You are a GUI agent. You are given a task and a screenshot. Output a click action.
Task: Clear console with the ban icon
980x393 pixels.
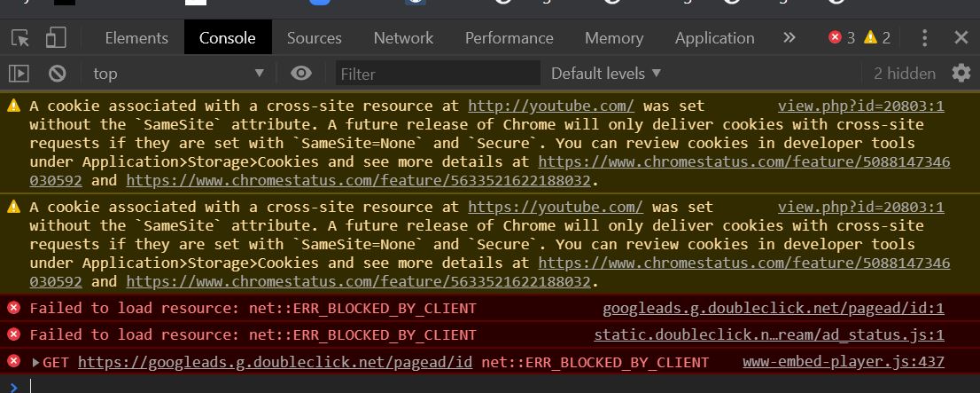(58, 74)
